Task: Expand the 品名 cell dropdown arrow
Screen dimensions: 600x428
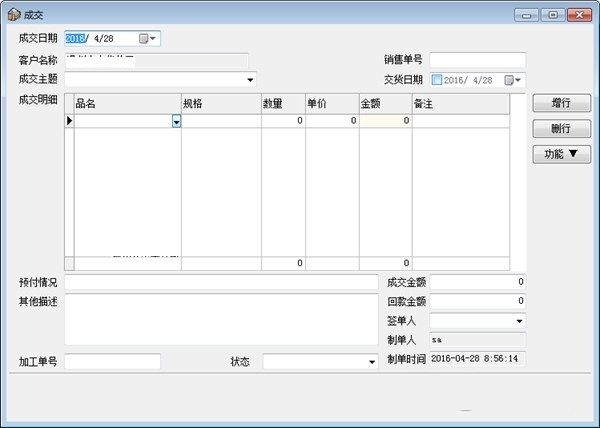Action: point(176,121)
